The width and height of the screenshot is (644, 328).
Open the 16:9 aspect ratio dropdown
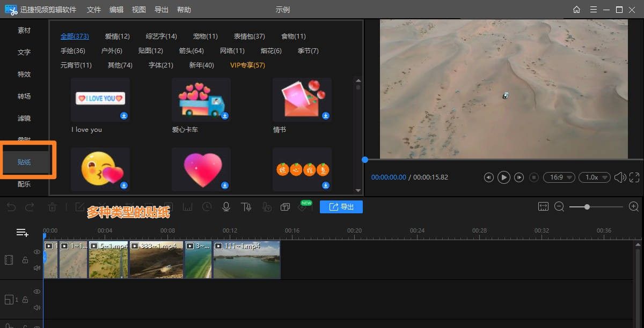[559, 177]
